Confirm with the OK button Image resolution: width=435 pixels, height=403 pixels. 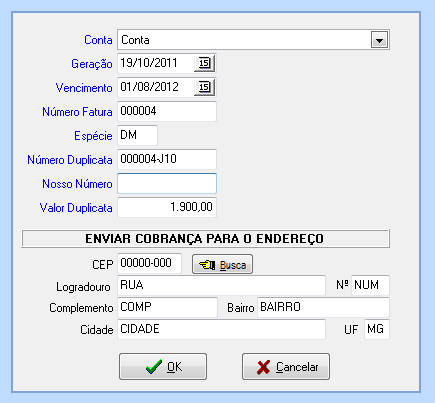pos(163,367)
